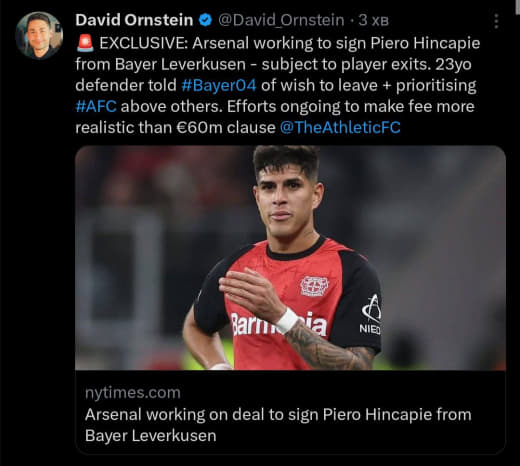The image size is (520, 466).
Task: Visit the @David_Ornstein handle
Action: point(281,20)
